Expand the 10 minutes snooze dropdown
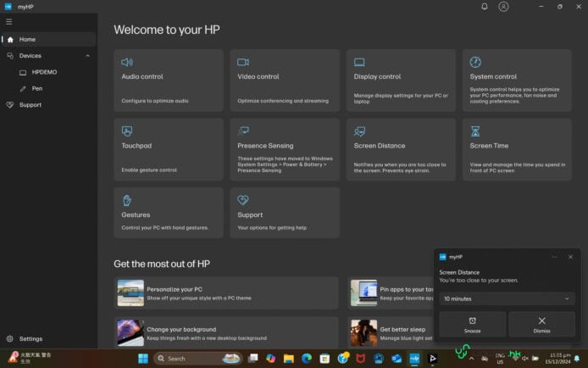 [507, 298]
